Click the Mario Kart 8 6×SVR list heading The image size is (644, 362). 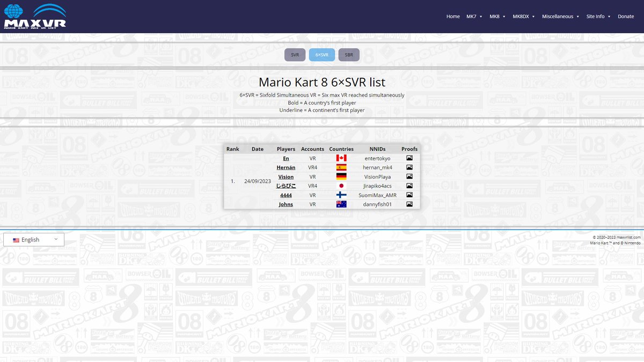[x=322, y=82]
